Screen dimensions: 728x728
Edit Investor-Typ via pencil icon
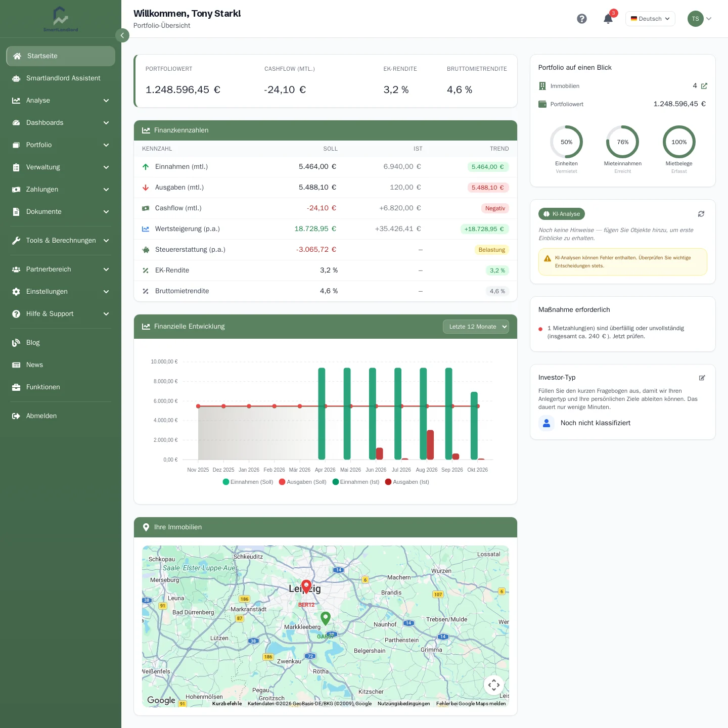click(x=702, y=378)
